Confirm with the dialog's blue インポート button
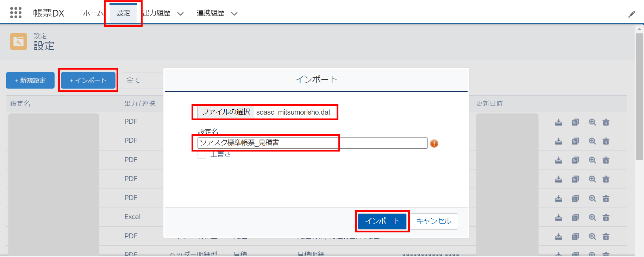644x257 pixels. (382, 221)
